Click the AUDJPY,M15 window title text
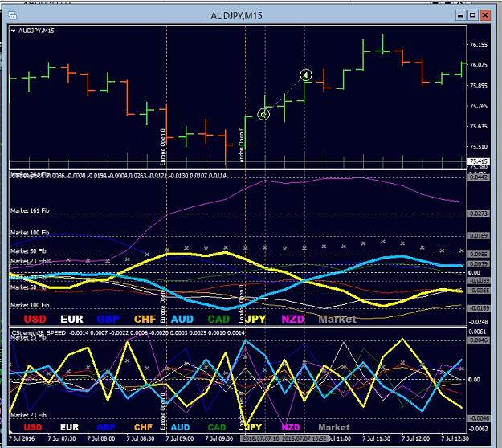This screenshot has width=502, height=448. 237,16
